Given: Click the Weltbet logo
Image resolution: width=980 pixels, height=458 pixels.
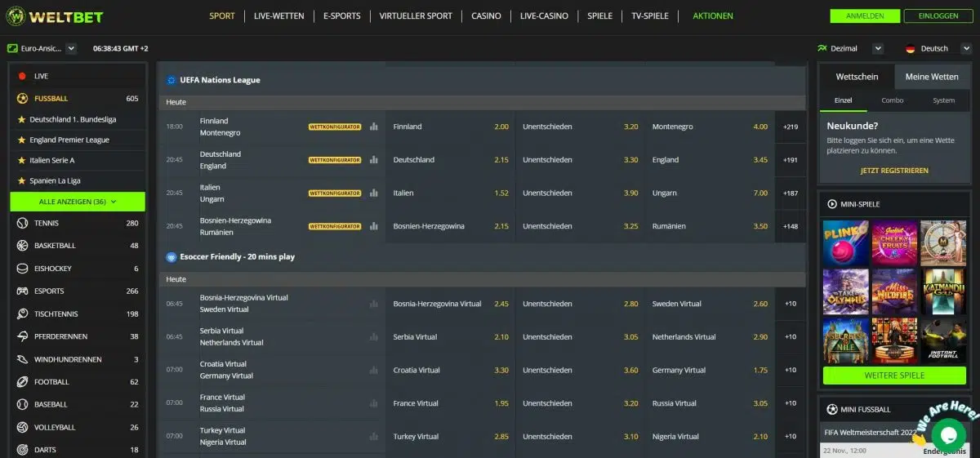Looking at the screenshot, I should coord(55,16).
